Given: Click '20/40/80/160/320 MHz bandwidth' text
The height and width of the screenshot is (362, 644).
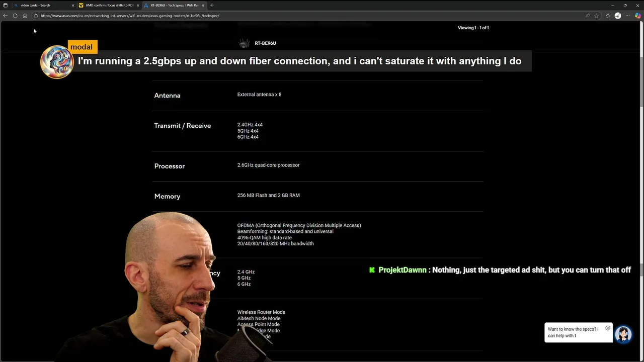Looking at the screenshot, I should 276,243.
